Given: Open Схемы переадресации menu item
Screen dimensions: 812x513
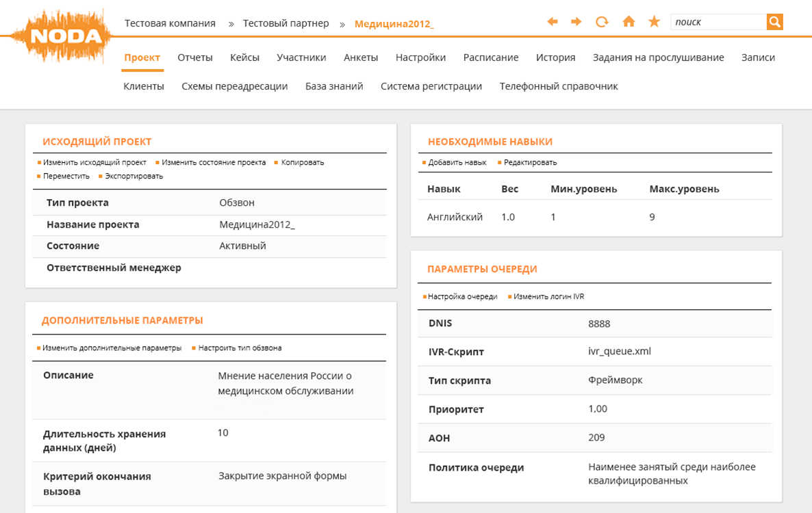Looking at the screenshot, I should pos(235,86).
